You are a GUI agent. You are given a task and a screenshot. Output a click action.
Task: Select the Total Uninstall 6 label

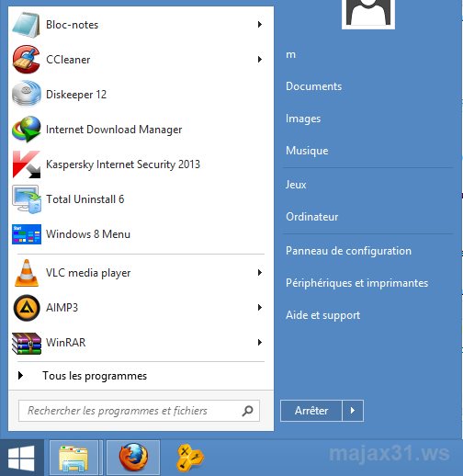[x=85, y=199]
